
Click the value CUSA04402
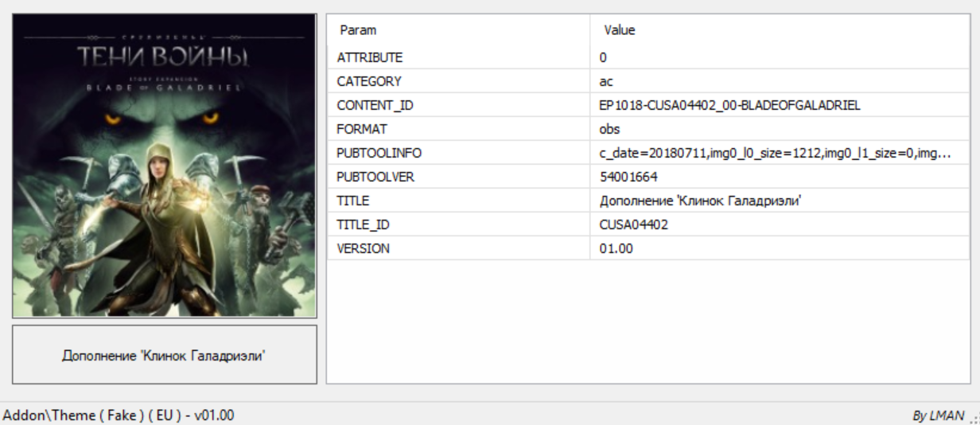coord(780,224)
